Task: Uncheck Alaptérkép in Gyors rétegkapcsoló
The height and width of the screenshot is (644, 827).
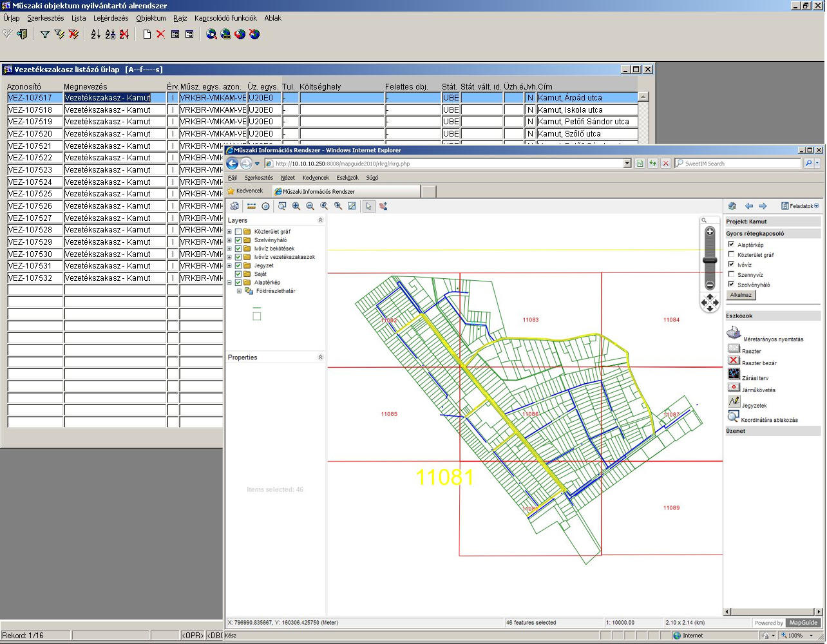Action: click(731, 245)
